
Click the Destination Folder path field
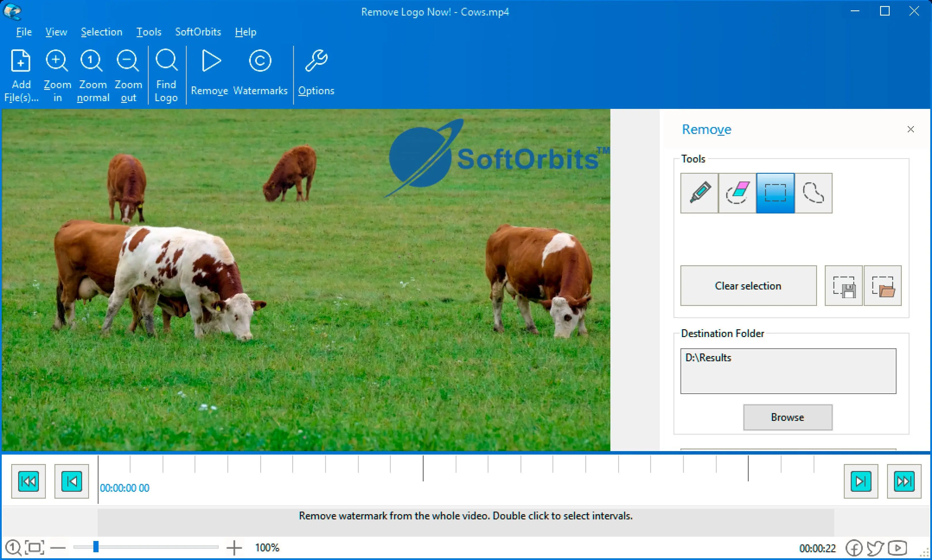pyautogui.click(x=788, y=371)
